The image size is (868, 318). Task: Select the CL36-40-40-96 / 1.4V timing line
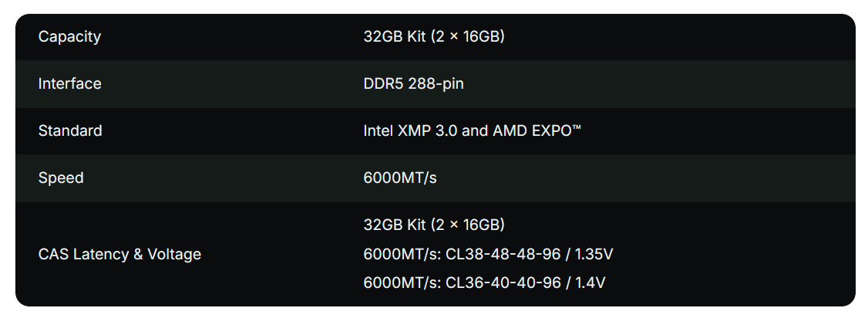click(484, 283)
